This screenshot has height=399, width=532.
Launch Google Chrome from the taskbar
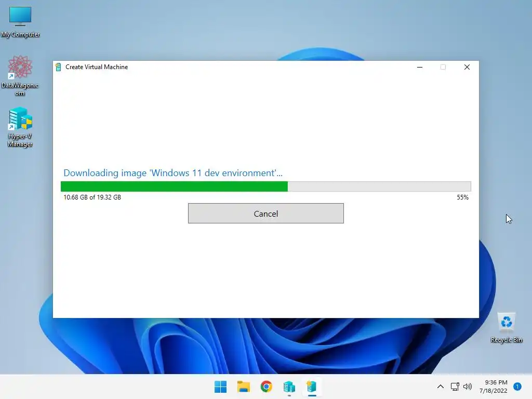pyautogui.click(x=267, y=387)
